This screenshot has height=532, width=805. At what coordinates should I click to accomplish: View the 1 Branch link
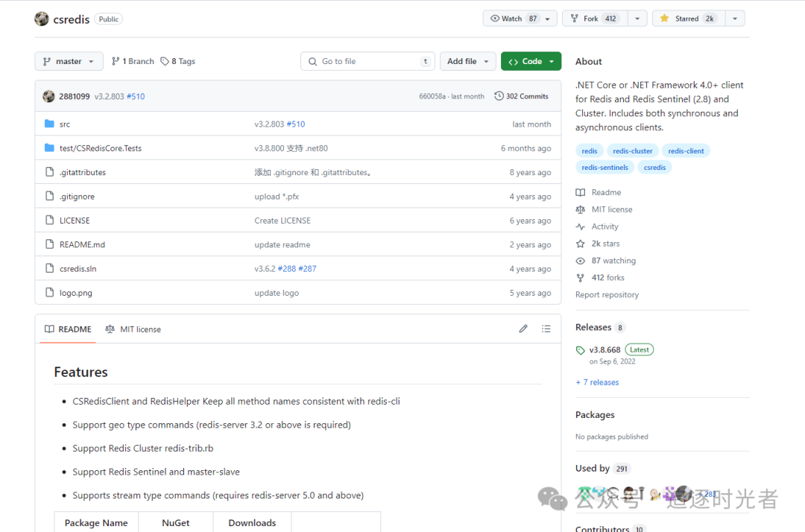[x=133, y=61]
